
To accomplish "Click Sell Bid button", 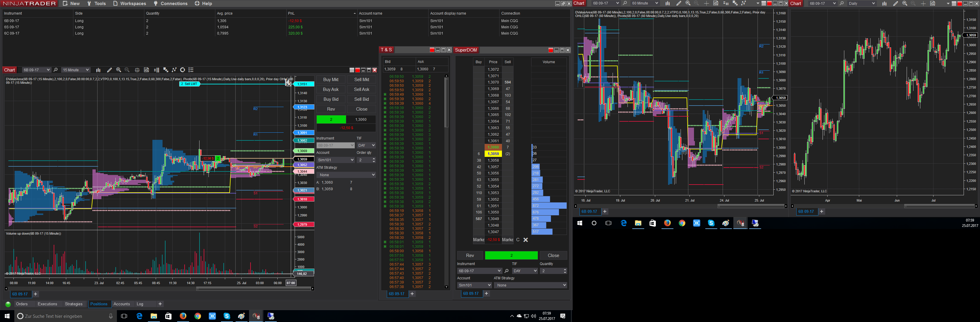I will [x=361, y=99].
